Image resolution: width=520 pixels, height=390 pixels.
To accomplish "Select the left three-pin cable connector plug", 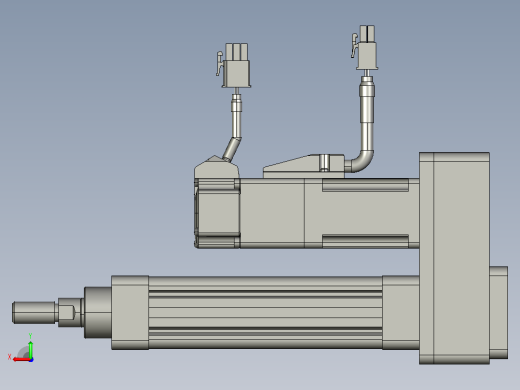I will pos(236,65).
